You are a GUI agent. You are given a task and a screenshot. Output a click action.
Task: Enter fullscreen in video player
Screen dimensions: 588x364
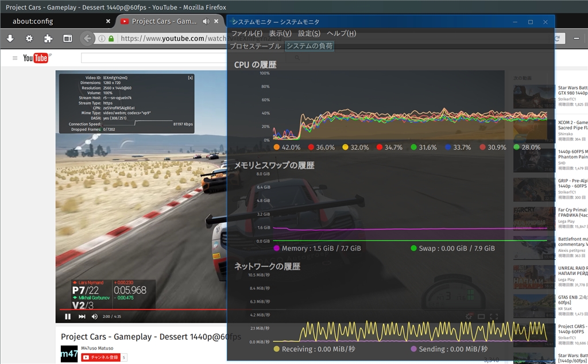tap(494, 316)
